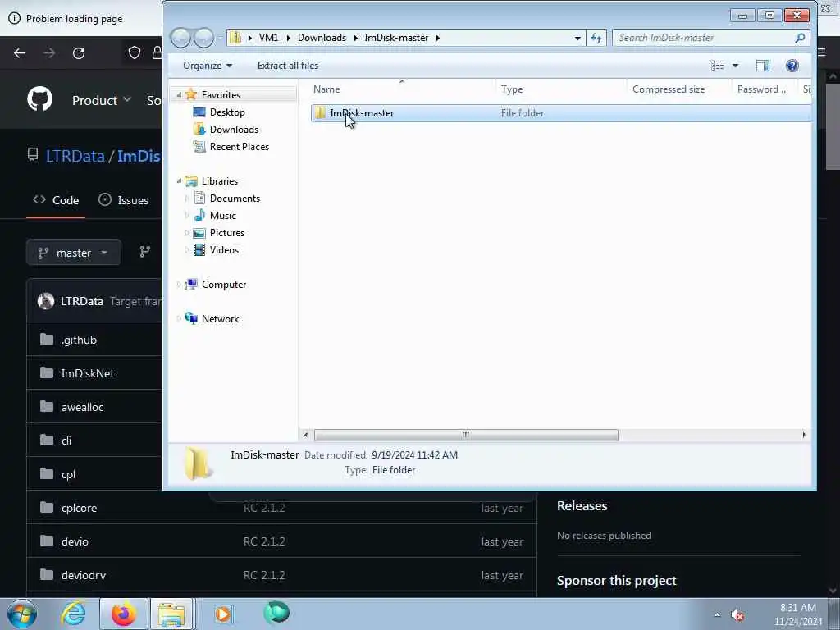Collapse the Favorites tree group
This screenshot has width=840, height=630.
179,95
